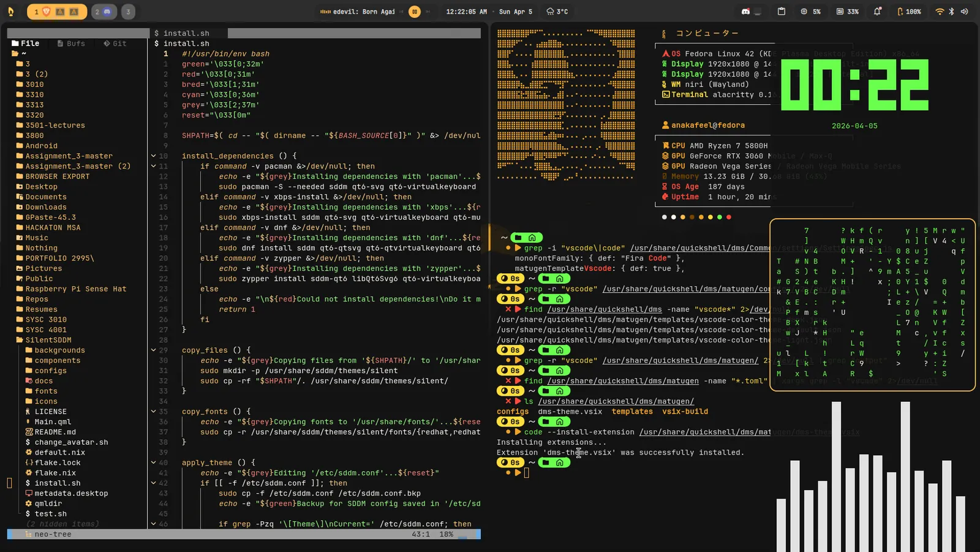This screenshot has width=980, height=552.
Task: Expand the components folder
Action: [53, 361]
